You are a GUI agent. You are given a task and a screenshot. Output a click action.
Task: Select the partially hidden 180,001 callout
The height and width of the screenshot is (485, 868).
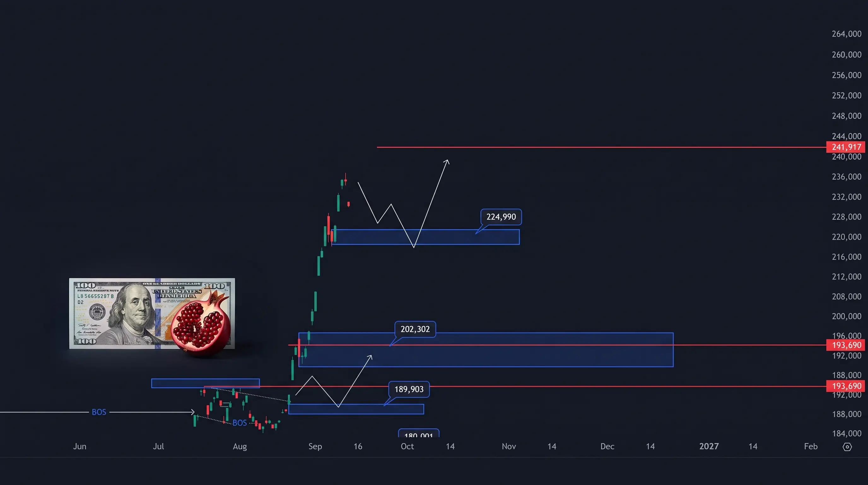[x=419, y=434]
